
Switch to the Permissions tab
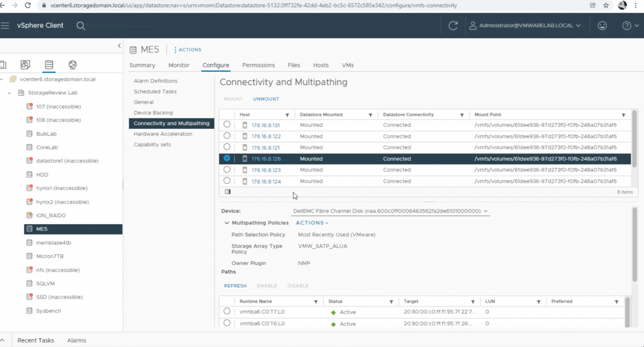(x=258, y=65)
